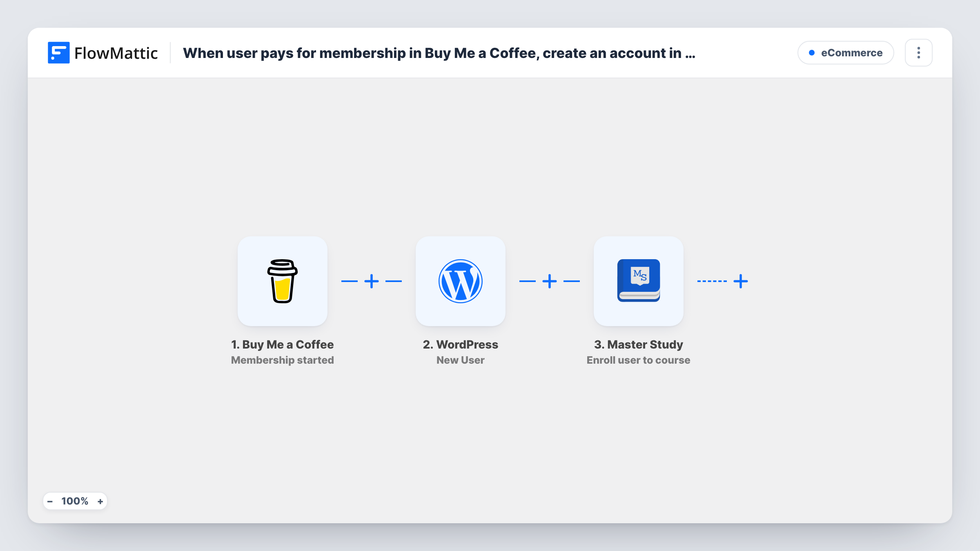The width and height of the screenshot is (980, 551).
Task: Zoom in with the plus button
Action: 100,501
